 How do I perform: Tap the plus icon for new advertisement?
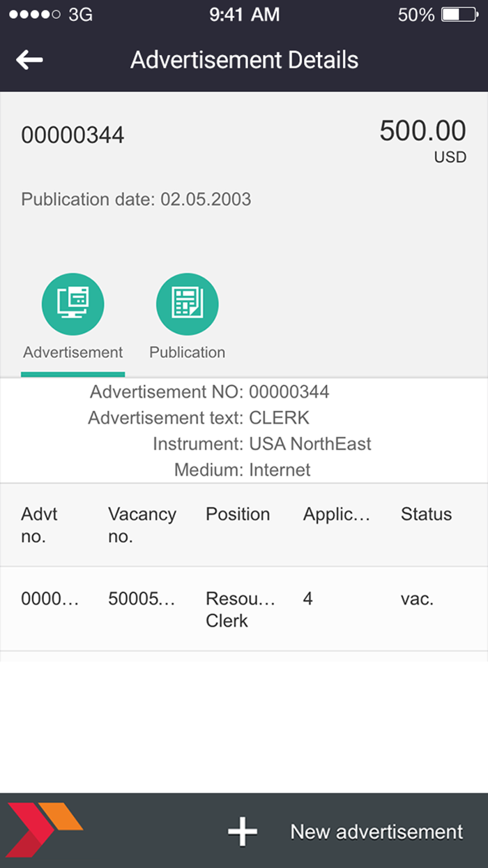[x=242, y=832]
